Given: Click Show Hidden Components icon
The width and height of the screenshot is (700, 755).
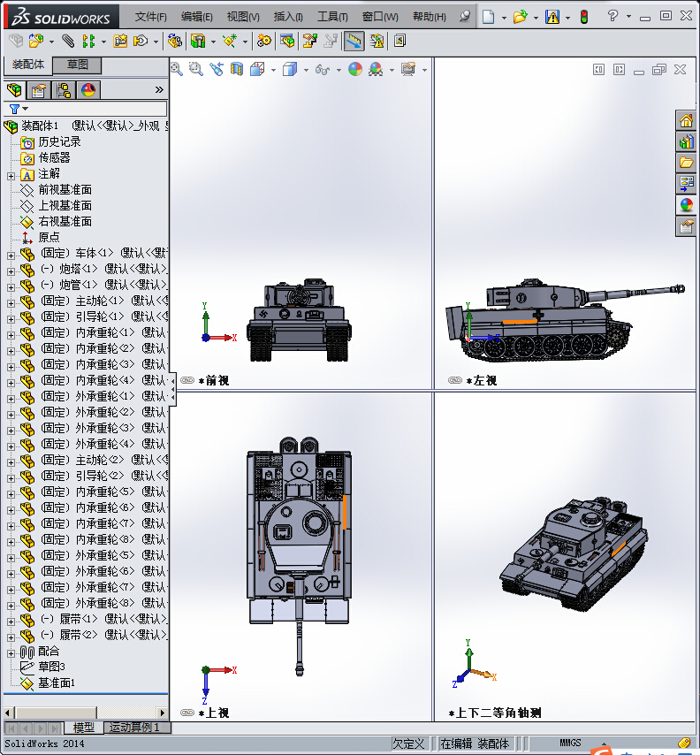Looking at the screenshot, I should coord(175,42).
